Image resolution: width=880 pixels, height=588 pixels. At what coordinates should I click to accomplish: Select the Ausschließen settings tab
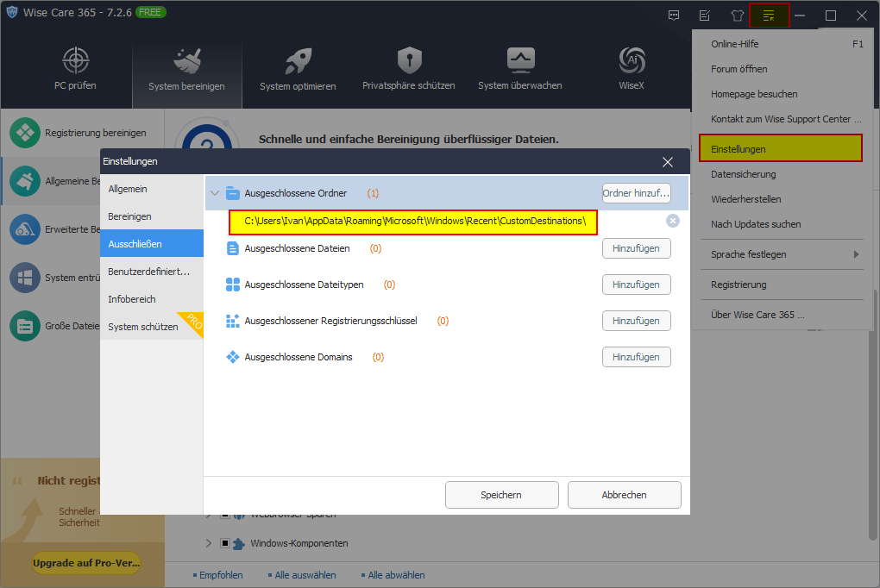[x=152, y=244]
